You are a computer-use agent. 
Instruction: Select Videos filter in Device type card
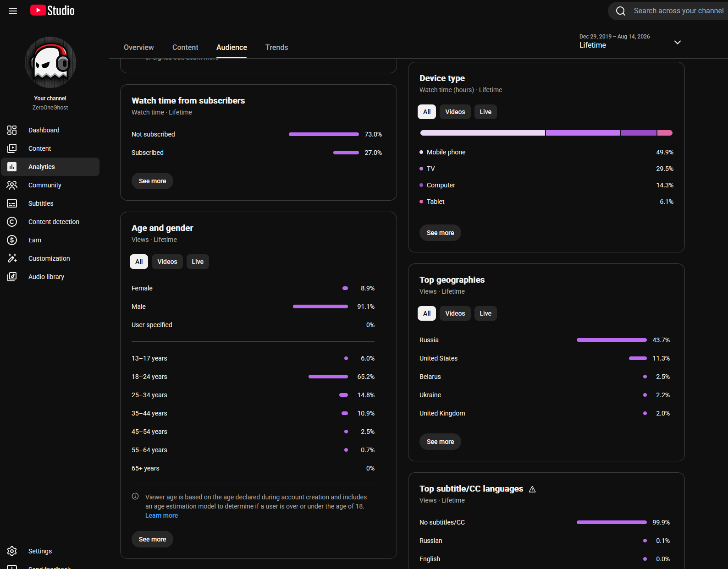[x=455, y=112]
